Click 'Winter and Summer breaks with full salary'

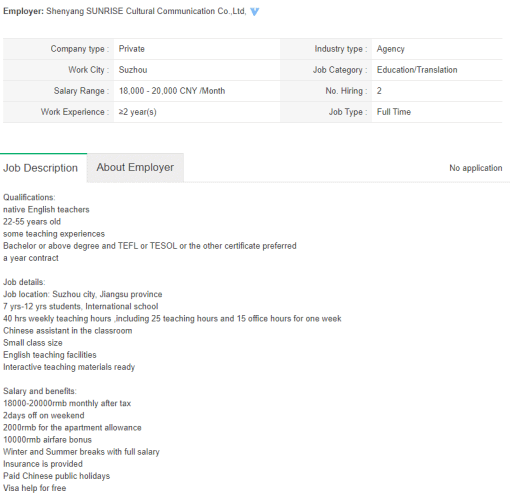pyautogui.click(x=81, y=452)
